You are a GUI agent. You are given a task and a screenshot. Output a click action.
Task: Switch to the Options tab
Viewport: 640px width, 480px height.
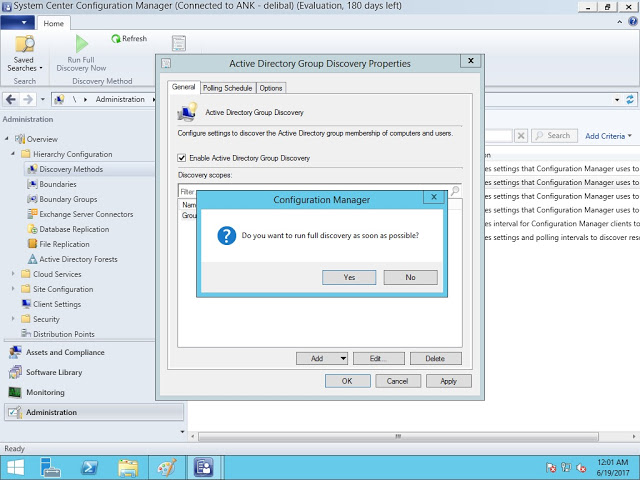271,88
